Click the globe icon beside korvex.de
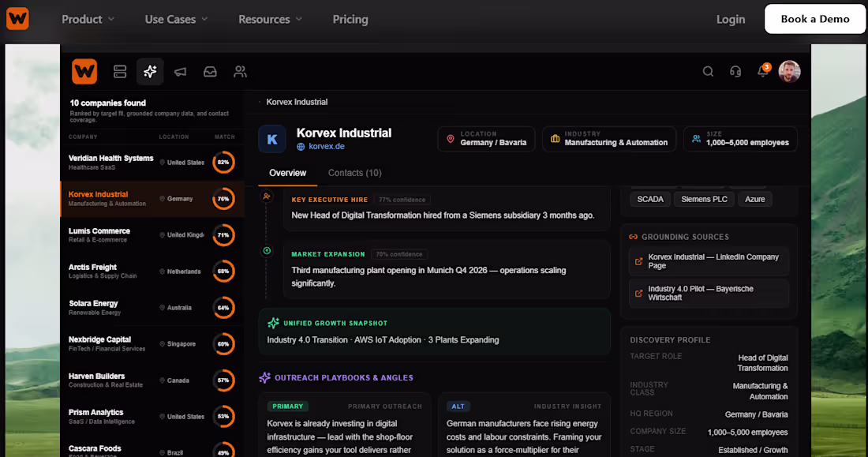Image resolution: width=868 pixels, height=457 pixels. [301, 147]
